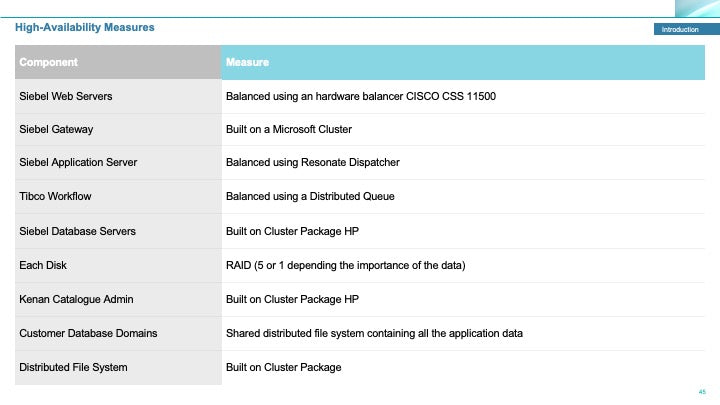
Task: Click the Balanced using Resonate Dispatcher text
Action: tap(313, 163)
